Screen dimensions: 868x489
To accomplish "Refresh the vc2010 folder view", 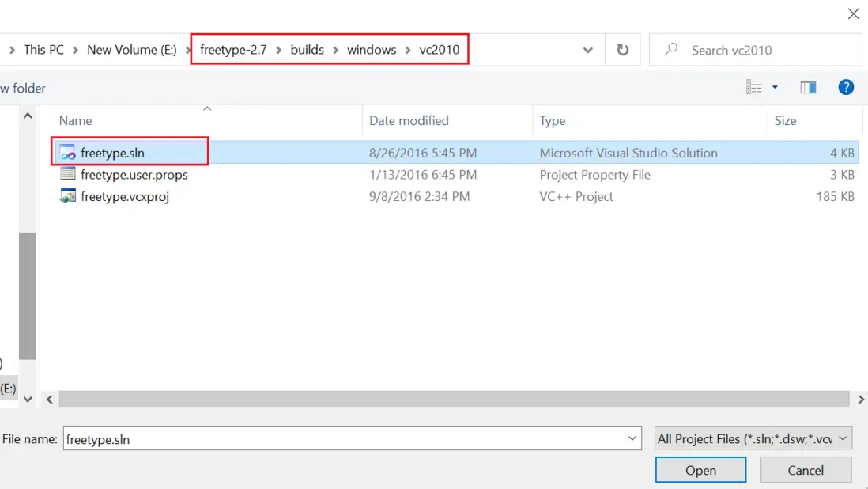I will (x=623, y=50).
